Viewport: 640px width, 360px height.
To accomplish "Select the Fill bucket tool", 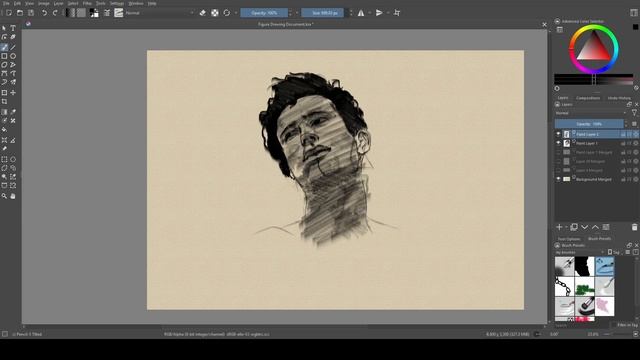I will tap(4, 130).
